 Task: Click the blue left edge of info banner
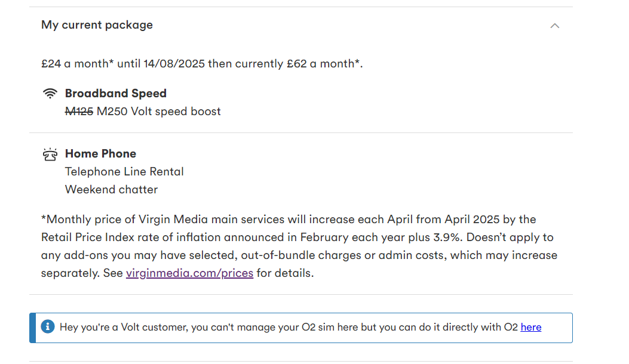pos(32,328)
